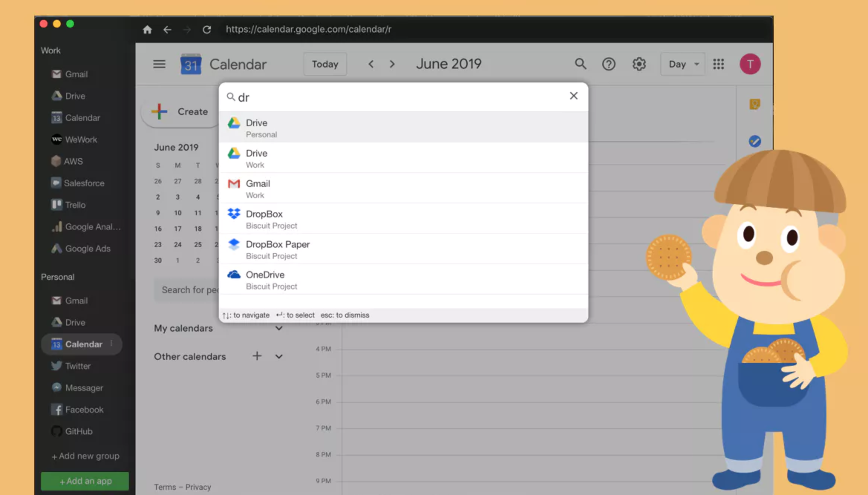Open Calendar settings gear
Image resolution: width=868 pixels, height=495 pixels.
click(x=639, y=64)
